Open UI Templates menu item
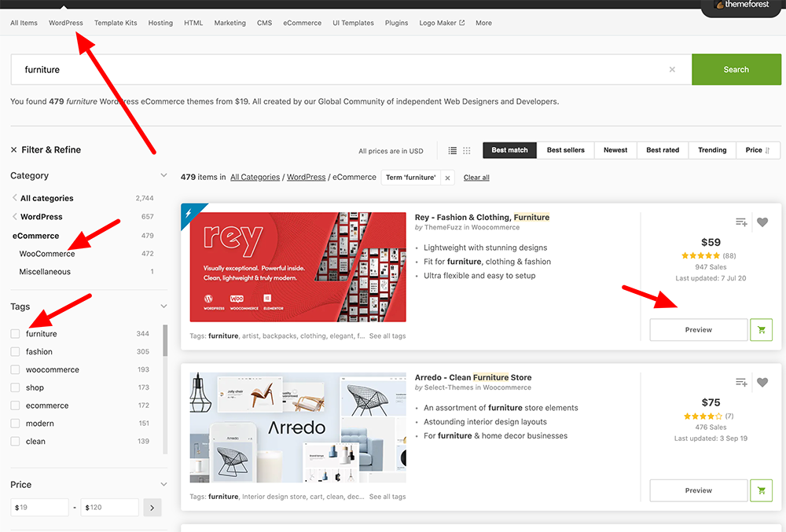Viewport: 786px width, 532px height. click(x=353, y=23)
